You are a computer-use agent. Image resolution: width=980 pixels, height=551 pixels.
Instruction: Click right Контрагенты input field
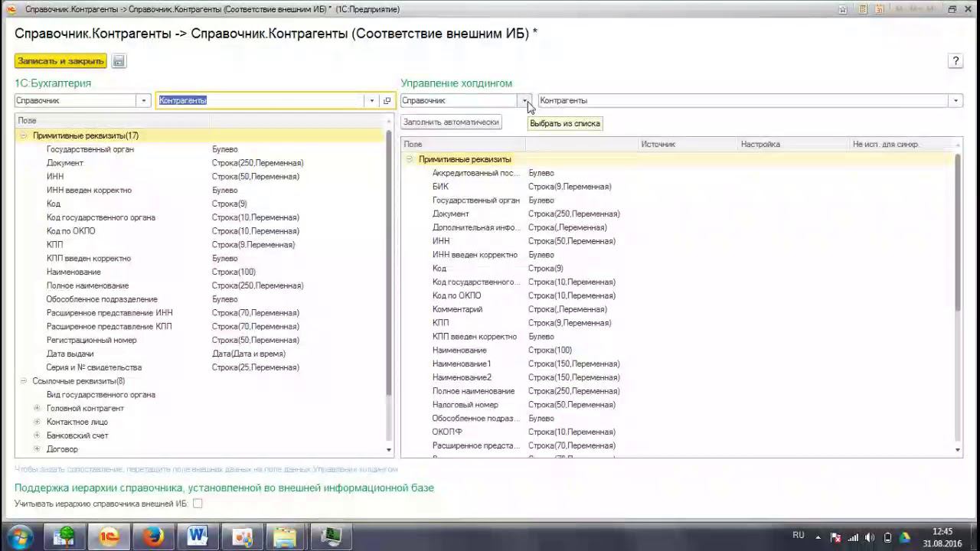(x=743, y=100)
